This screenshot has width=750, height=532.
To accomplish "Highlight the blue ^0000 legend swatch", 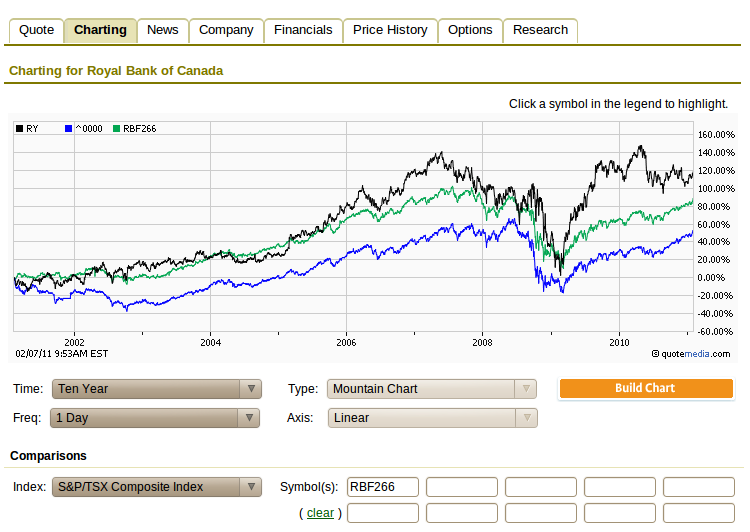I will 68,129.
